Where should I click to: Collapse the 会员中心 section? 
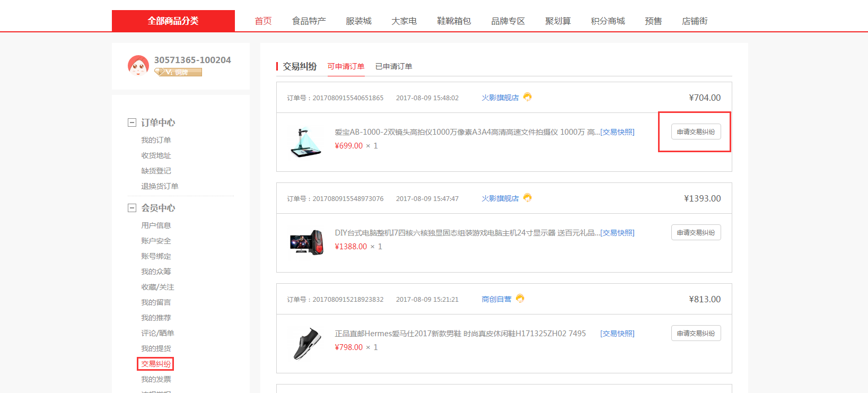coord(132,208)
